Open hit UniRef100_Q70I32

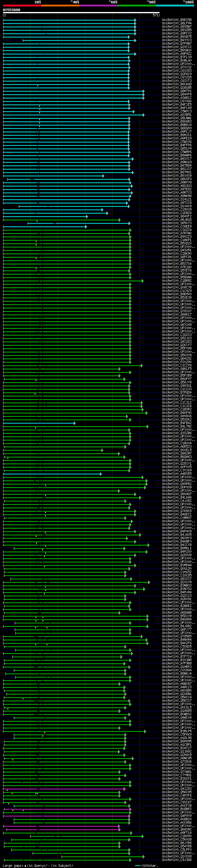click(177, 67)
